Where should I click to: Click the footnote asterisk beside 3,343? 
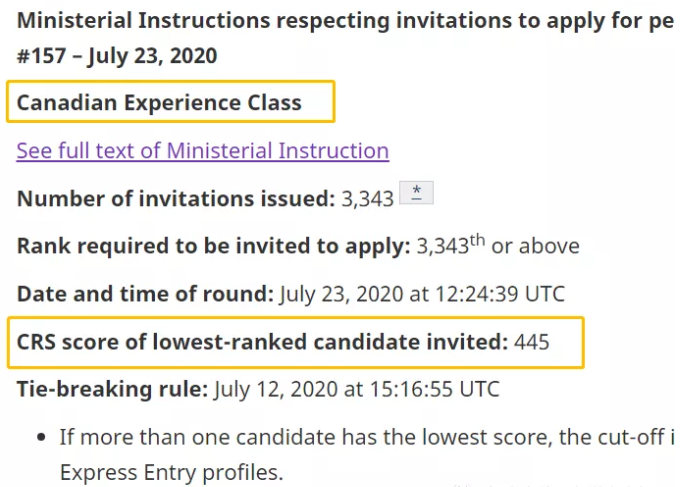[416, 194]
